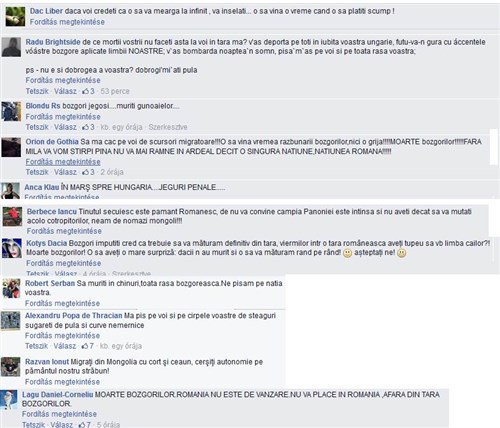Click Szerkesztve label on Blondu Rs comment
Screen dimensions: 500x428
168,127
